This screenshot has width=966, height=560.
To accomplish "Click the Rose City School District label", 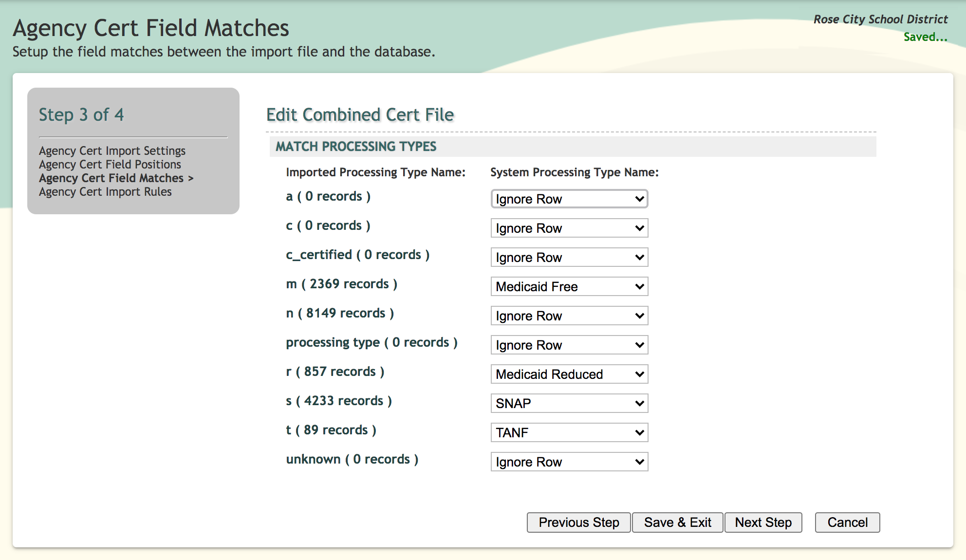I will point(880,19).
